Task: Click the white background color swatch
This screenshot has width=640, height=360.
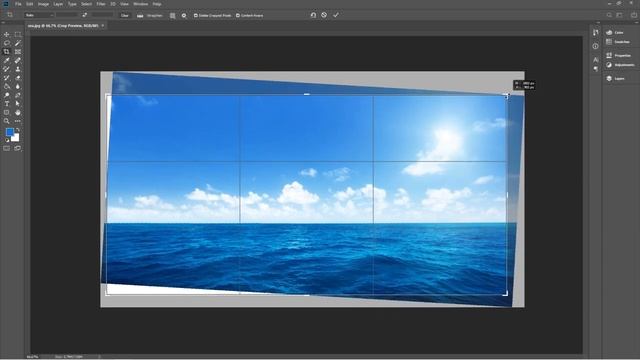Action: tap(16, 138)
